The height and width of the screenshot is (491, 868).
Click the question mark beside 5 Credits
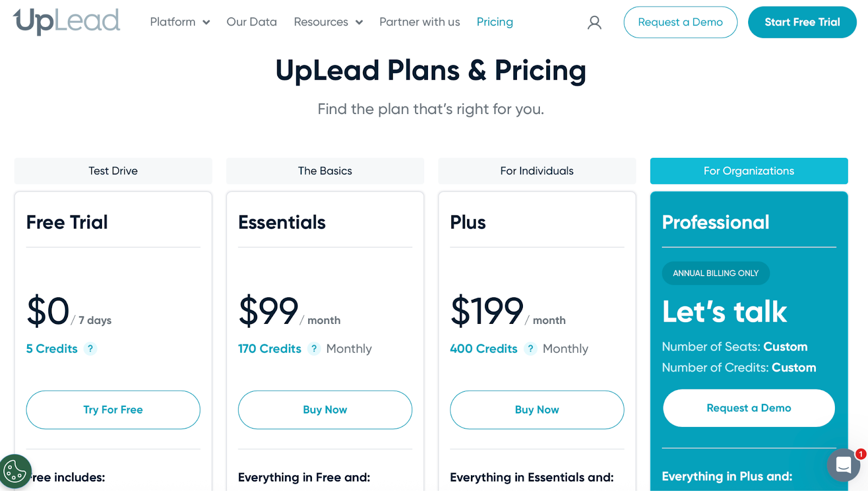(91, 349)
